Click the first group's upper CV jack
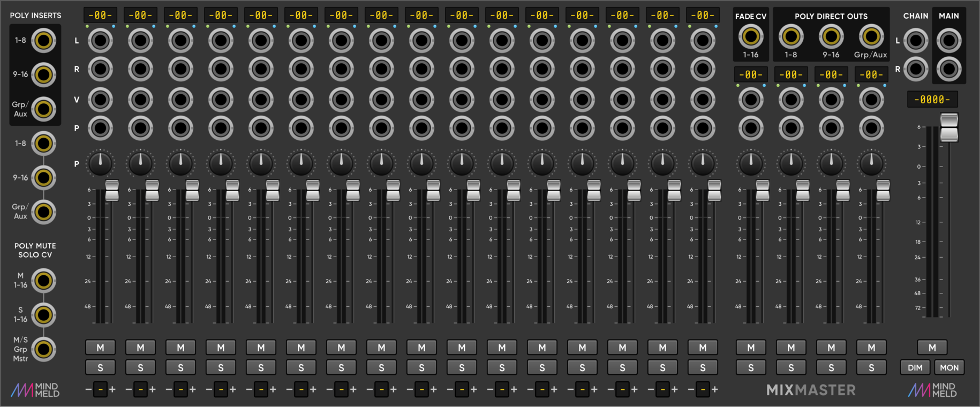This screenshot has width=980, height=407. (751, 100)
